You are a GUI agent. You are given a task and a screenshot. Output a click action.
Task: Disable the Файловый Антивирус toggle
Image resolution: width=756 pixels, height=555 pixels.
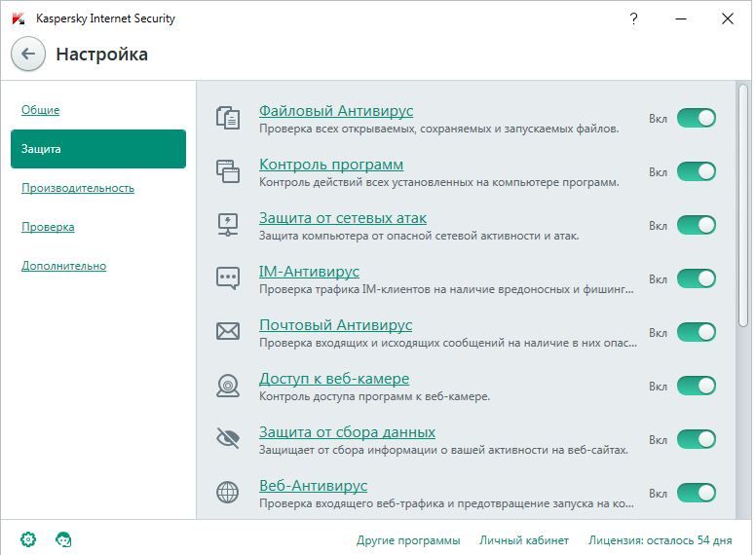pyautogui.click(x=696, y=118)
